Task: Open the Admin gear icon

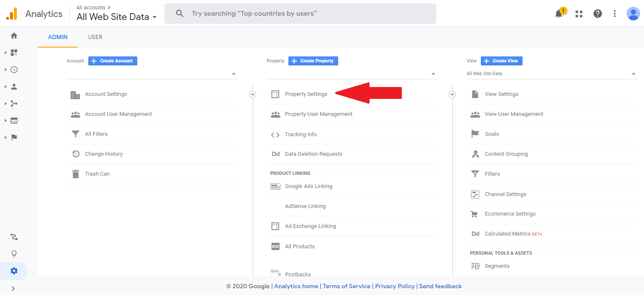Action: 14,271
